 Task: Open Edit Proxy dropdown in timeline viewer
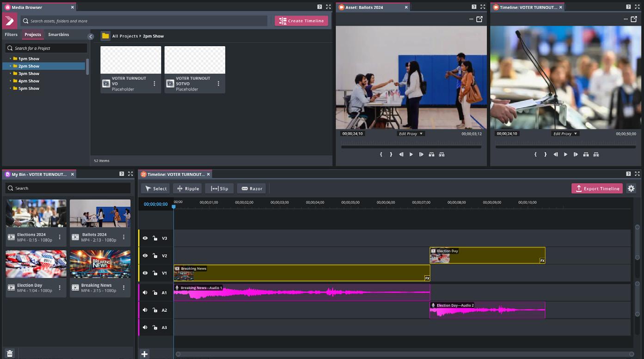pyautogui.click(x=565, y=134)
